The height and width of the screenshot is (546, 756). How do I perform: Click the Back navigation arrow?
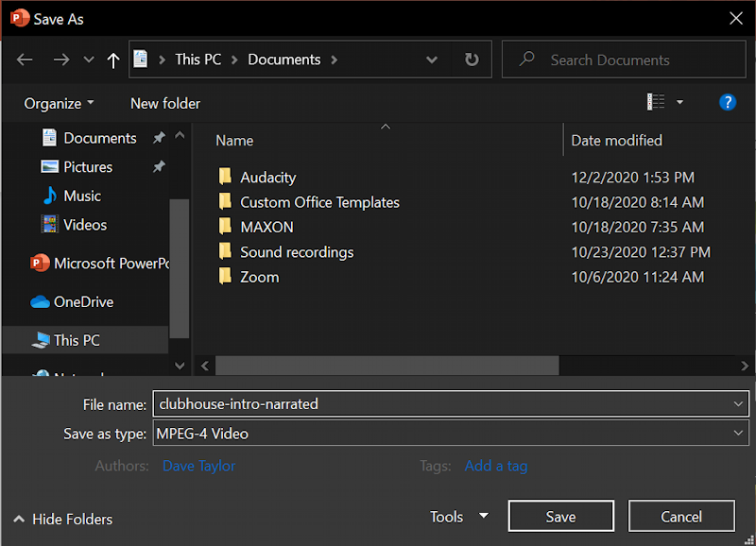[25, 60]
